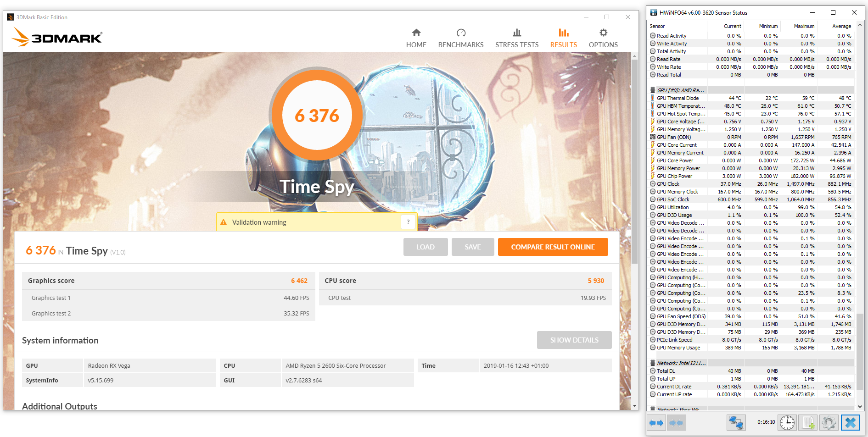Click the 0:16:10 elapsed timer in HWiNFO
The width and height of the screenshot is (868, 437).
[x=766, y=422]
